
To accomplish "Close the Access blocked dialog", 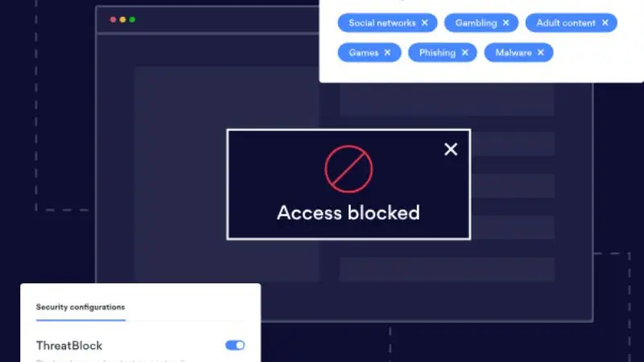I will click(x=451, y=149).
